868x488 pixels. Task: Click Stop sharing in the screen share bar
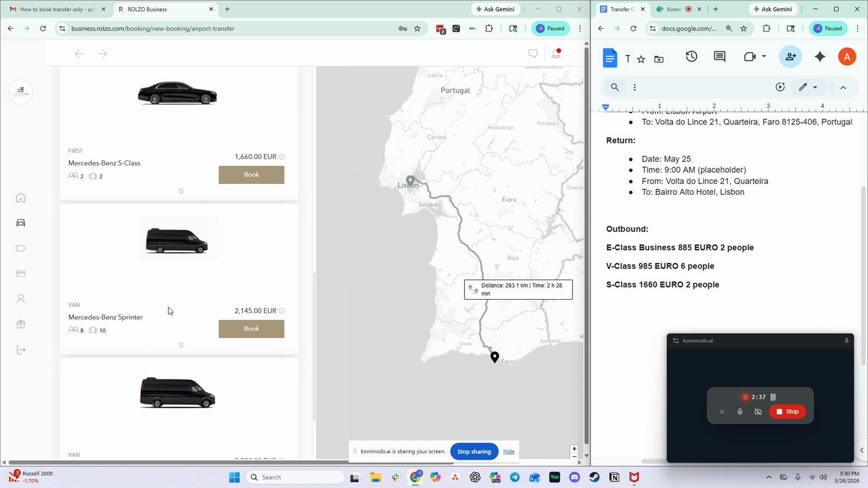474,452
